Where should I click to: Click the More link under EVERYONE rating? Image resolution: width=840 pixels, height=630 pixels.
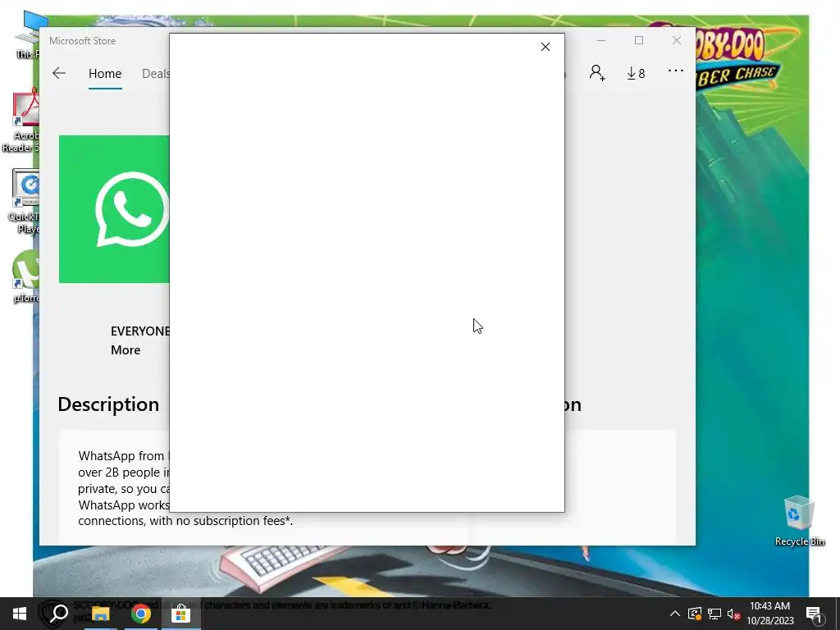(126, 349)
